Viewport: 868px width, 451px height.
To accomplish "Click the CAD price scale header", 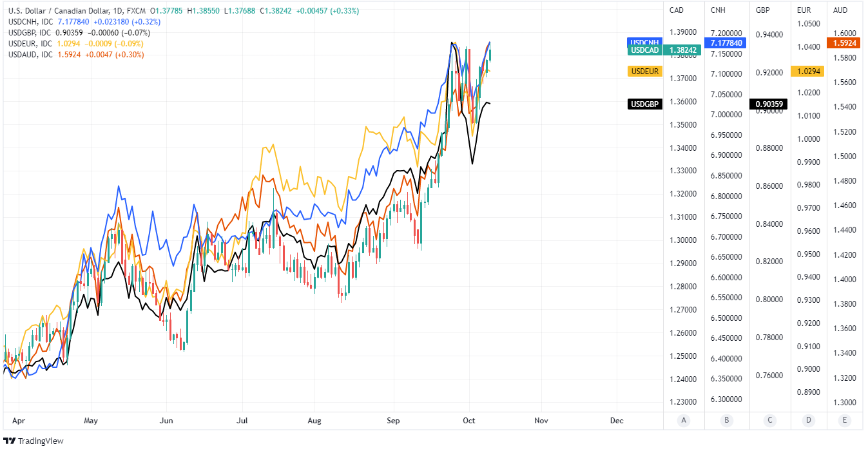I will click(677, 10).
